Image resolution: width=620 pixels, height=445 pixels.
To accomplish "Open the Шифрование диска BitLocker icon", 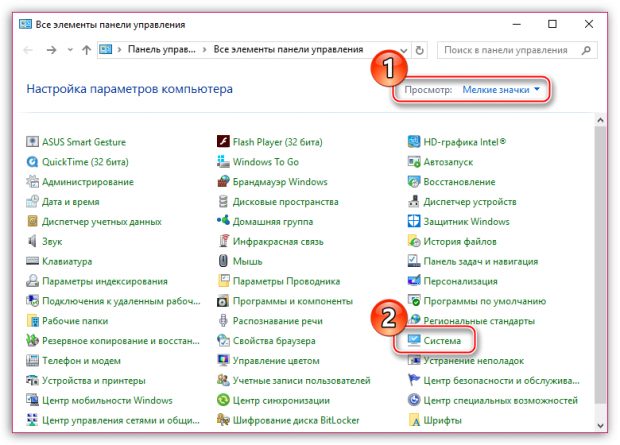I will (223, 420).
